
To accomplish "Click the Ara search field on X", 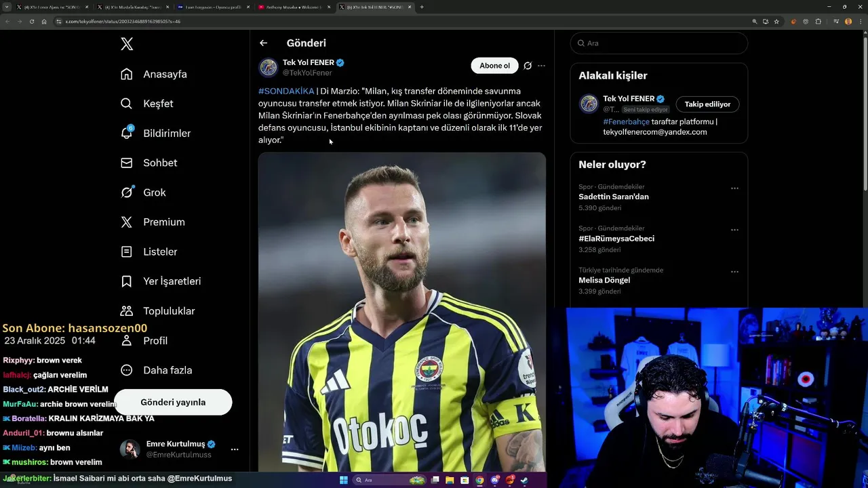I will pyautogui.click(x=659, y=43).
